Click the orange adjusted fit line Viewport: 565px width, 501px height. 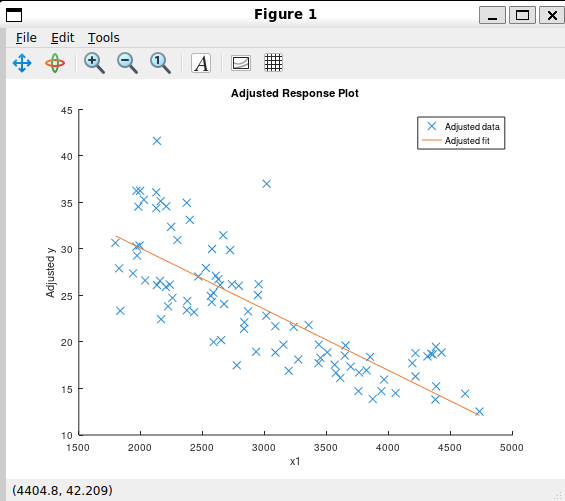coord(297,325)
